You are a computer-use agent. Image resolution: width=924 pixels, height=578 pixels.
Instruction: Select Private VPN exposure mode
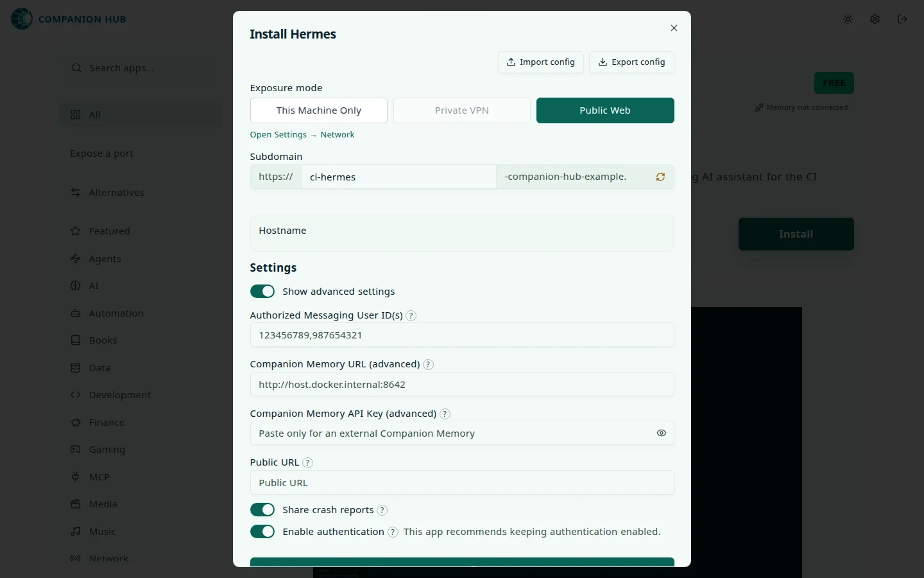(462, 110)
